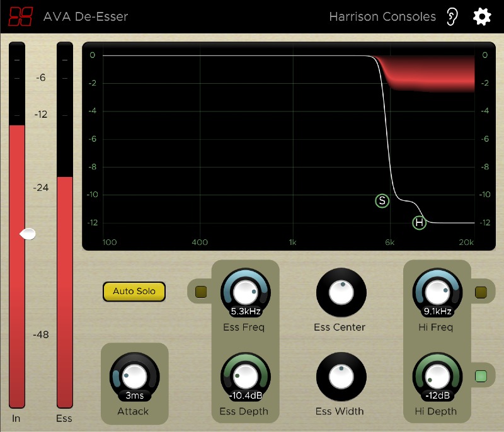Click the ear listen icon
The image size is (504, 432).
(x=452, y=16)
